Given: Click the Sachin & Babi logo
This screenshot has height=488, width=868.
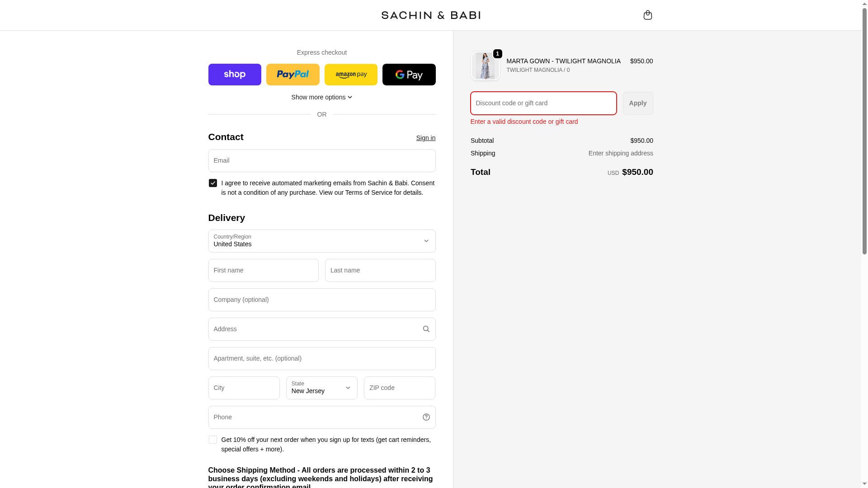Looking at the screenshot, I should coord(430,15).
